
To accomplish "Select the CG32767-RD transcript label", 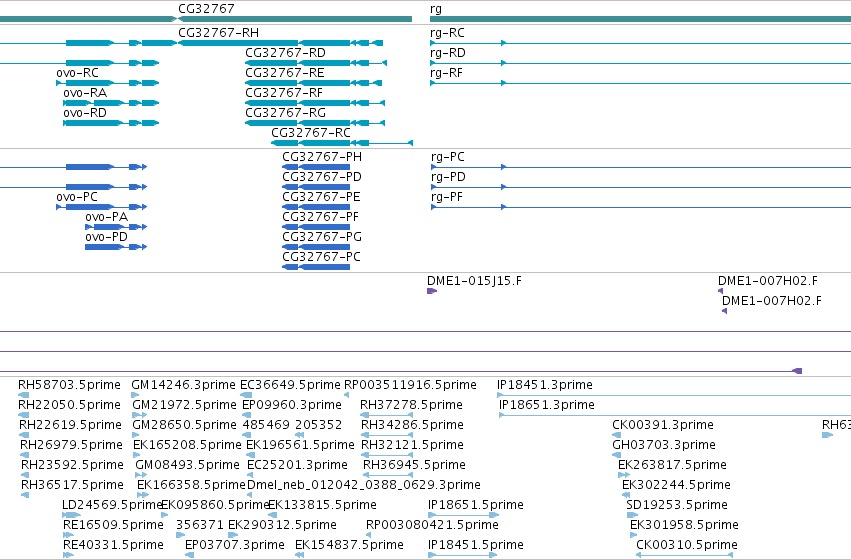I will click(285, 53).
